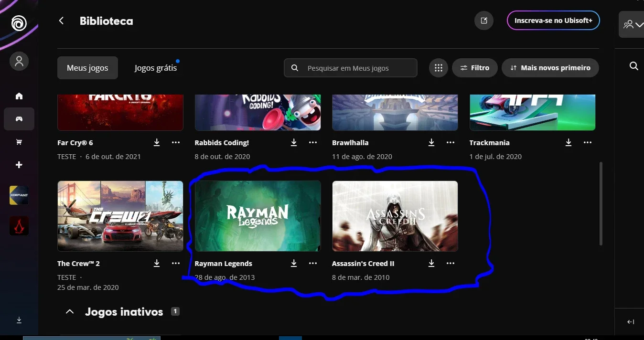
Task: Toggle the grid view icon
Action: click(439, 68)
